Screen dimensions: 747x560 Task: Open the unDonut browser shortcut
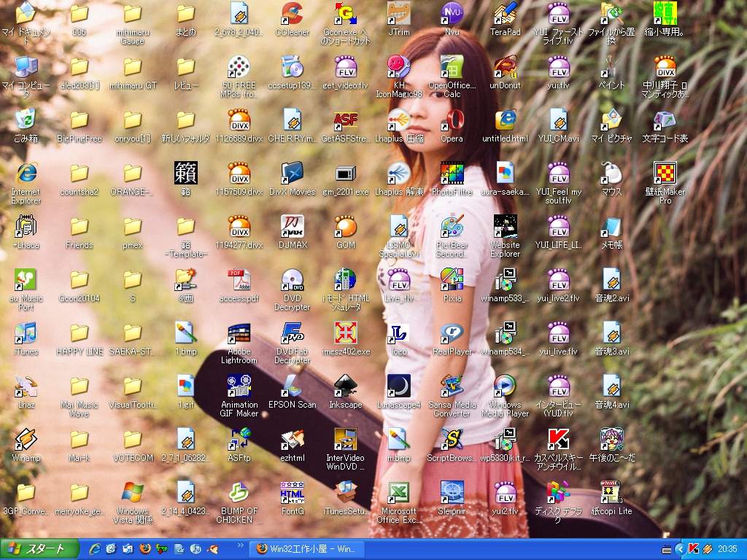tap(505, 66)
